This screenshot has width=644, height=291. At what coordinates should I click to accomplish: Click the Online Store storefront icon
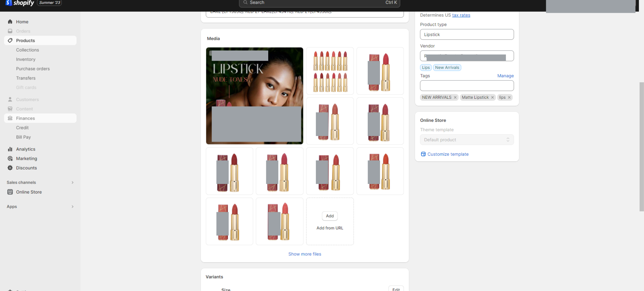[x=10, y=192]
